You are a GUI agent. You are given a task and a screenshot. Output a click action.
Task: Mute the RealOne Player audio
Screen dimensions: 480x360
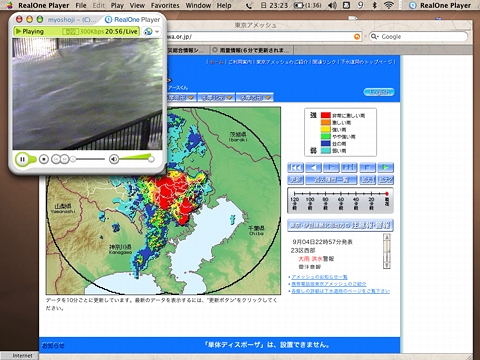(114, 159)
